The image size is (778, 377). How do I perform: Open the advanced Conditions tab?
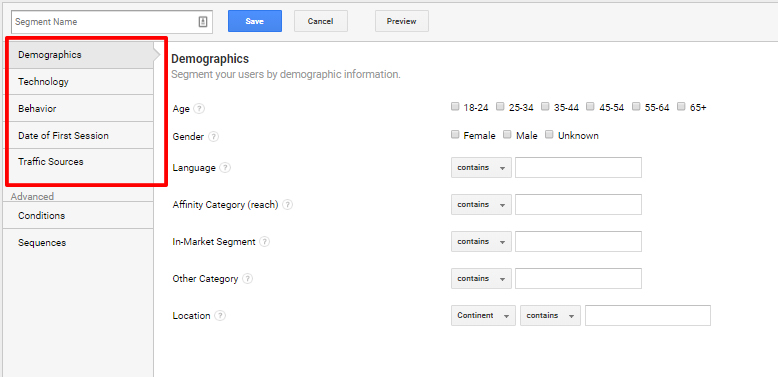coord(78,216)
